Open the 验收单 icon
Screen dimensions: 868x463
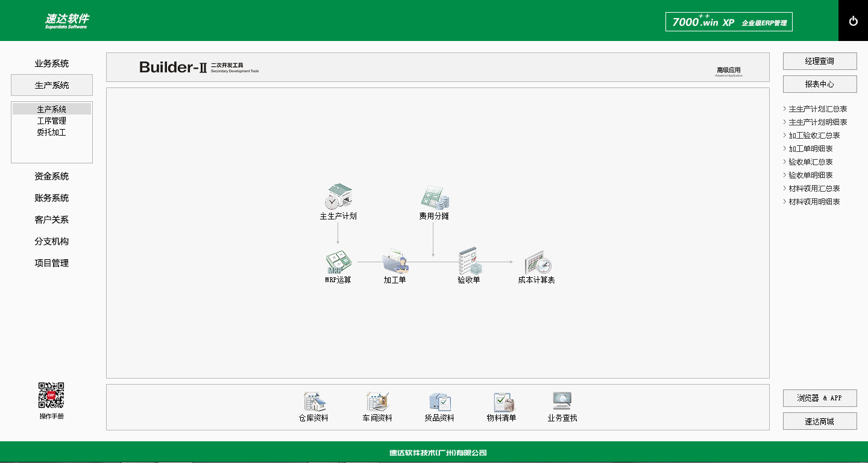[x=469, y=261]
